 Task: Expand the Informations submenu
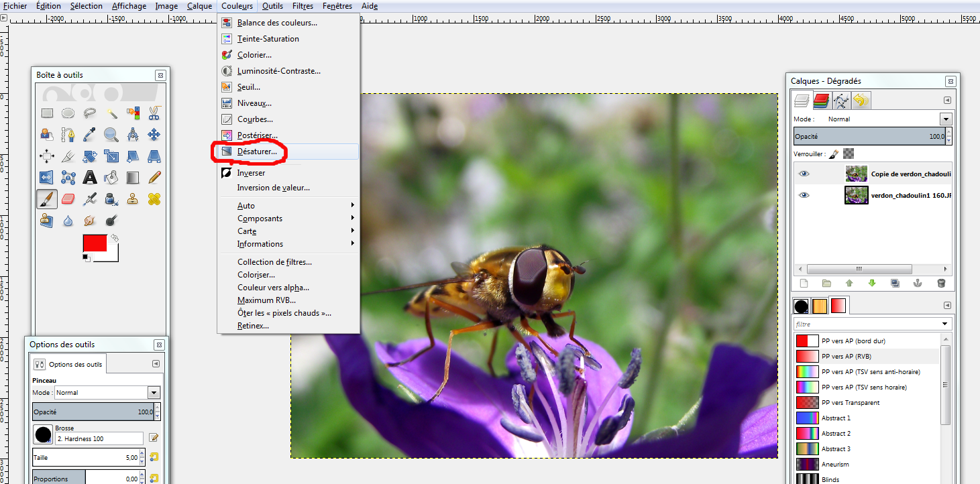(x=288, y=244)
